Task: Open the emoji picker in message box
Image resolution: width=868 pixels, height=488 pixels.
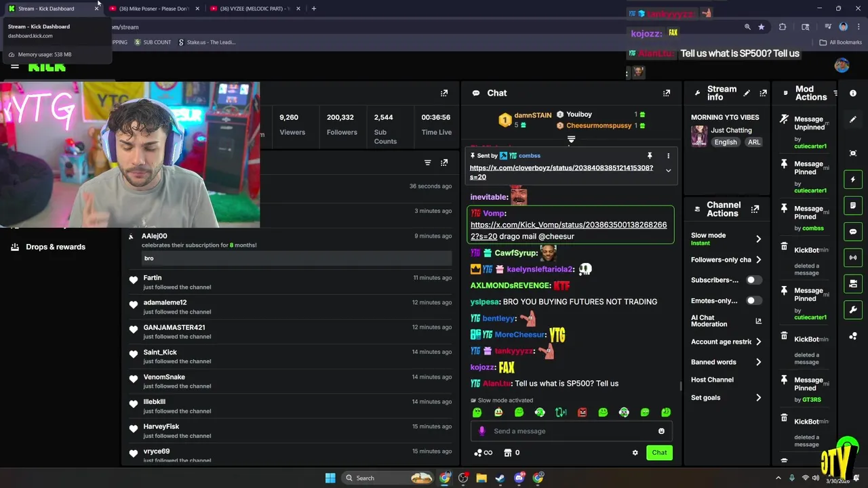Action: click(x=661, y=431)
